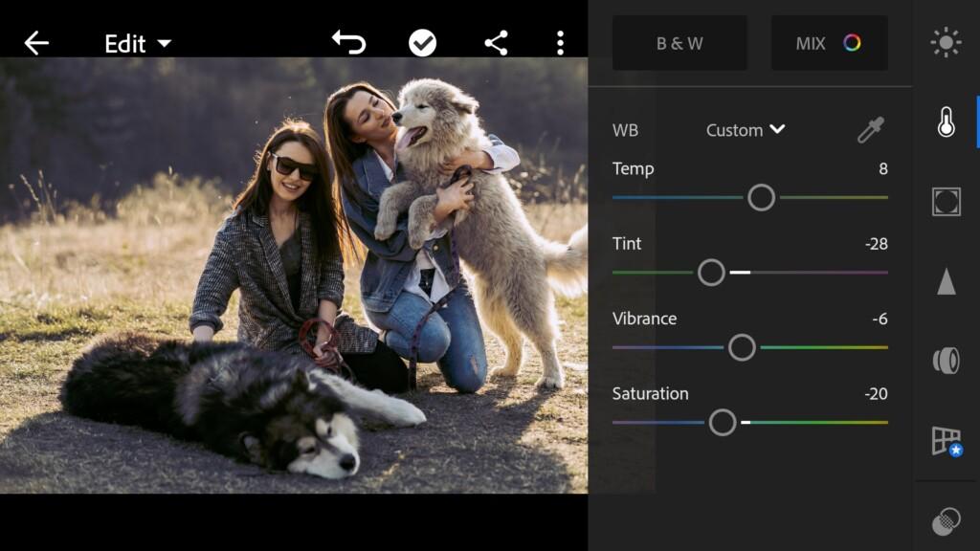
Task: Click the Temp slider handle
Action: (761, 197)
